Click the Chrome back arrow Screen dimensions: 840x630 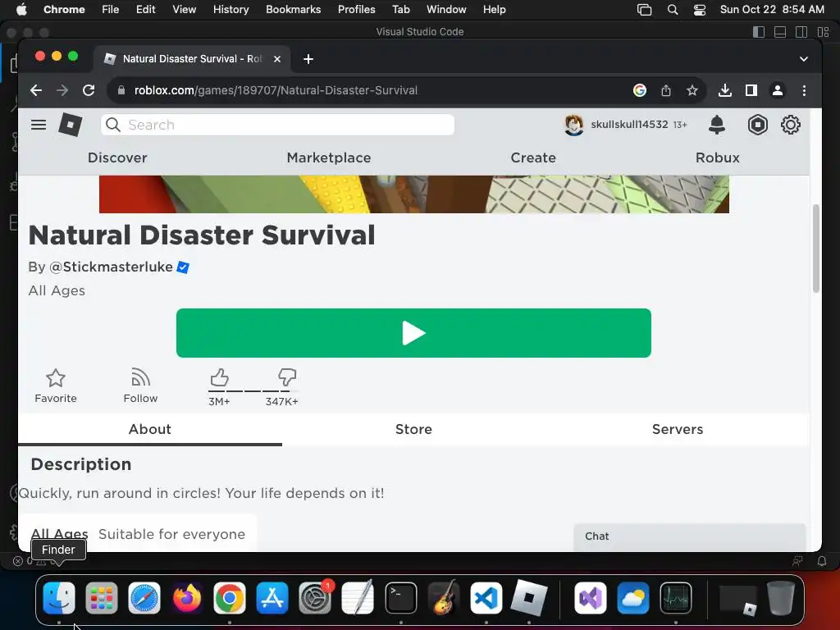[36, 90]
